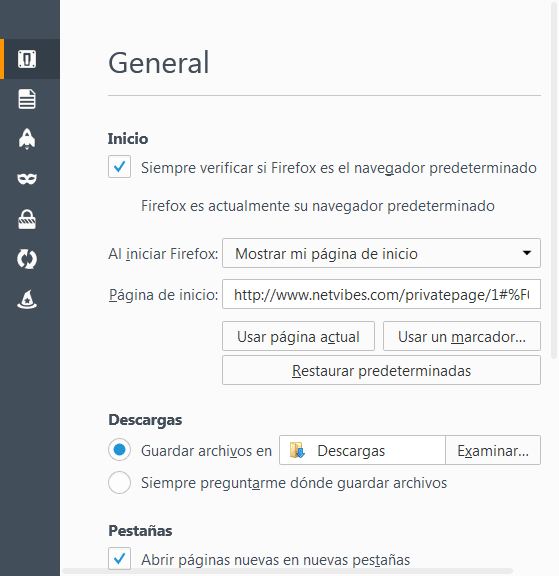The height and width of the screenshot is (576, 559).
Task: Toggle default browser verification checkbox
Action: coord(119,167)
